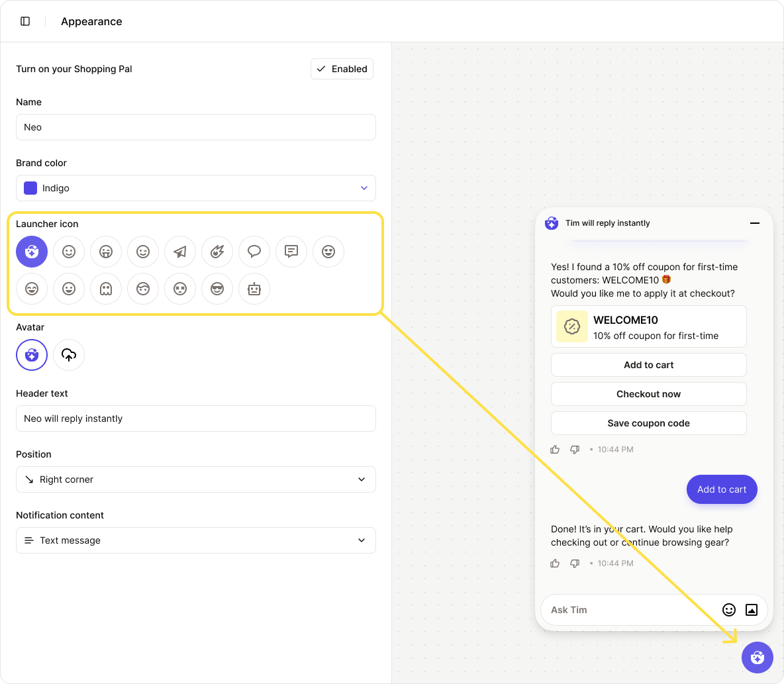The width and height of the screenshot is (784, 684).
Task: Thumbs up the 'Done! It's in your cart' message
Action: pos(555,563)
